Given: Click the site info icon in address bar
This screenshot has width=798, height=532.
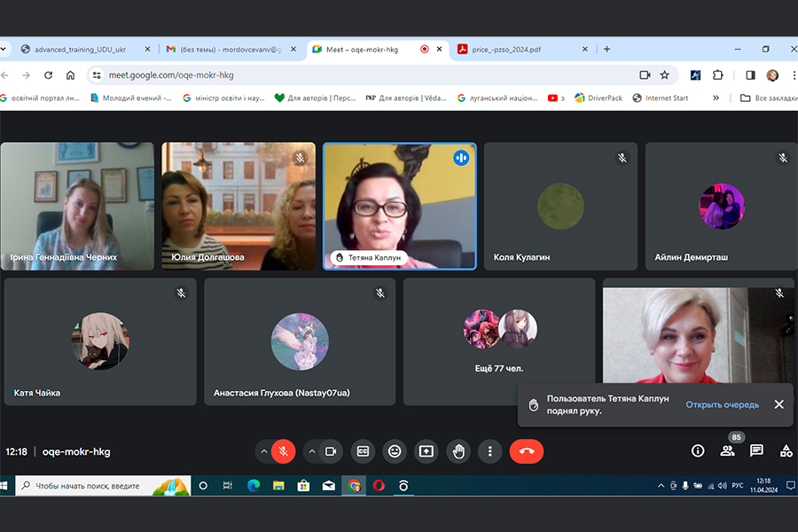Looking at the screenshot, I should point(96,75).
